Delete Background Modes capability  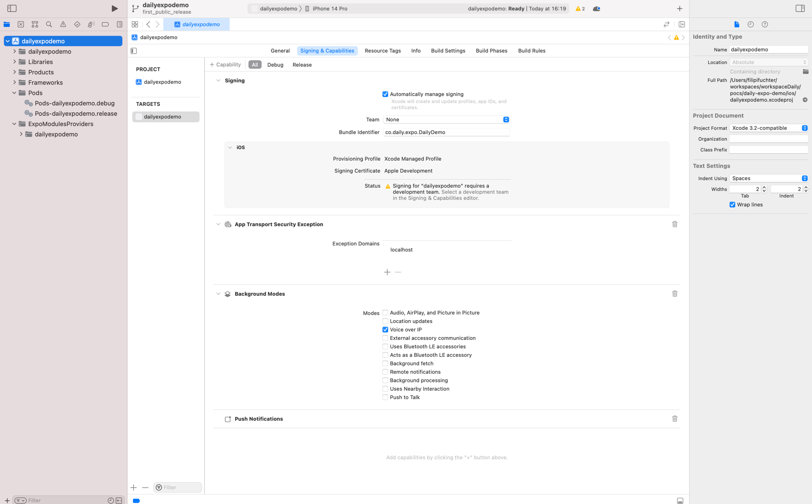[x=675, y=294]
